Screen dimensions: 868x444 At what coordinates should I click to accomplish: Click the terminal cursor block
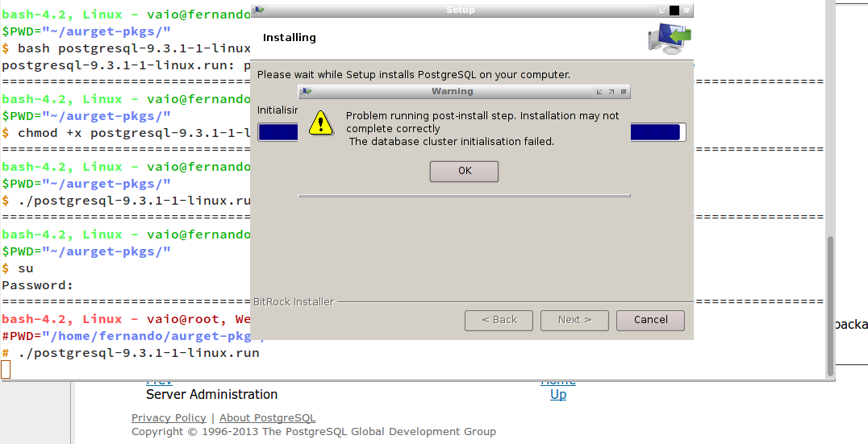pyautogui.click(x=6, y=369)
